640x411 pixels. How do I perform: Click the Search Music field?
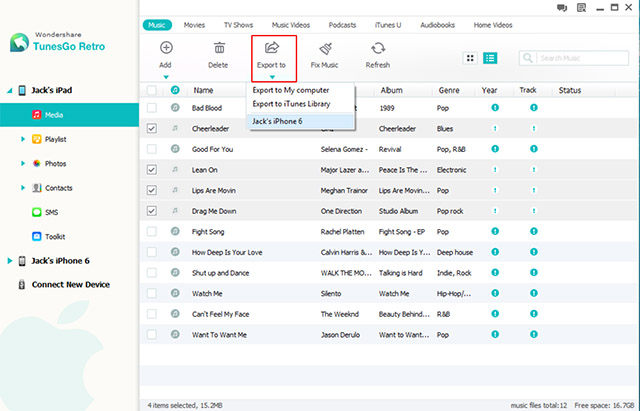[575, 59]
